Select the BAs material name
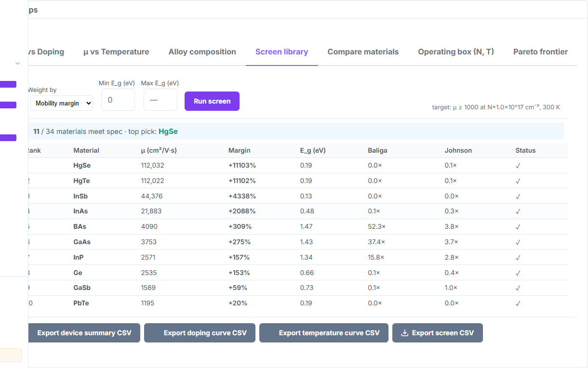This screenshot has height=368, width=588. (80, 226)
